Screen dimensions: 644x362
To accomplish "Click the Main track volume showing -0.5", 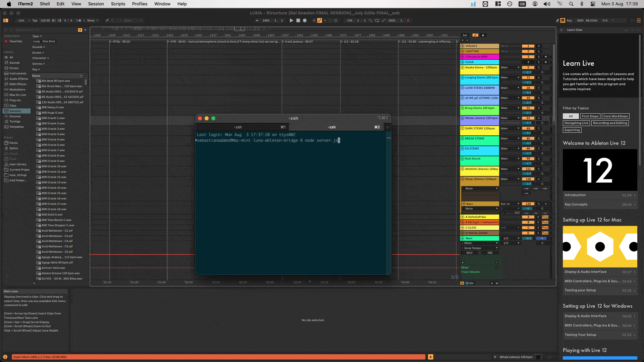I will (x=528, y=239).
